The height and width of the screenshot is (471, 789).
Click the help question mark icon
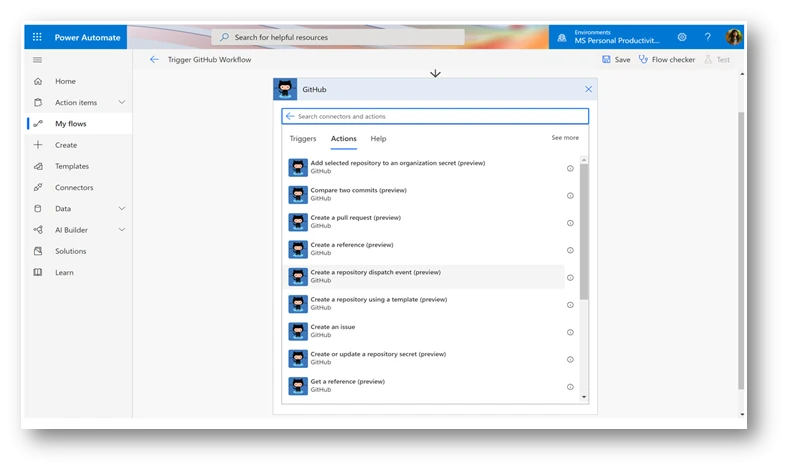(x=708, y=37)
